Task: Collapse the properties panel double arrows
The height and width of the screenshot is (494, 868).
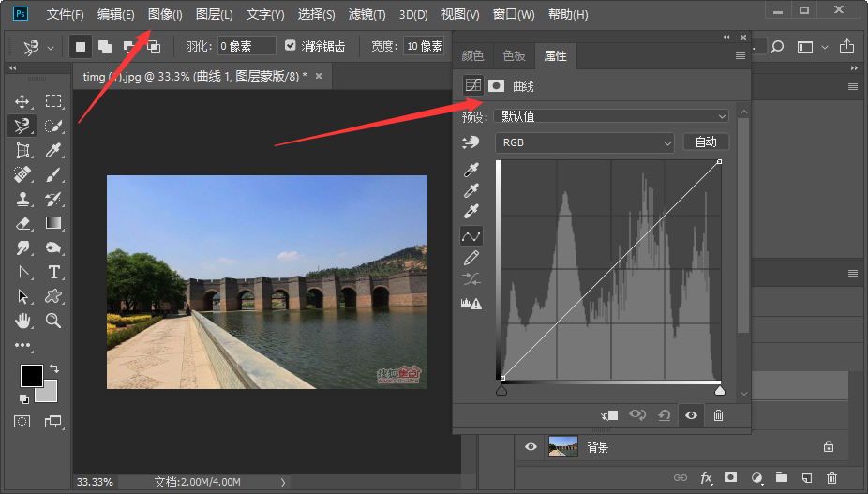Action: pyautogui.click(x=726, y=37)
